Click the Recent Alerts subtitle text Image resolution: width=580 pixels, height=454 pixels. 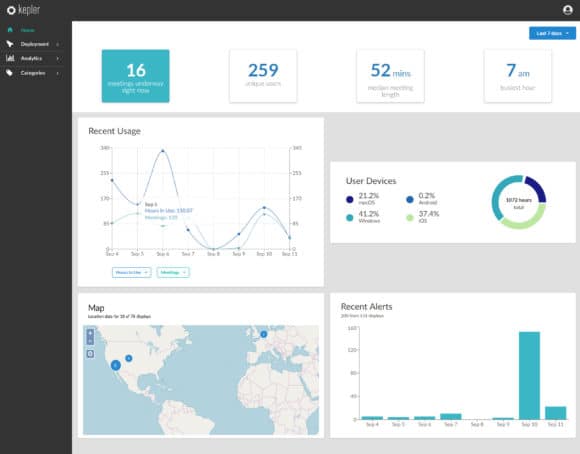pos(362,316)
